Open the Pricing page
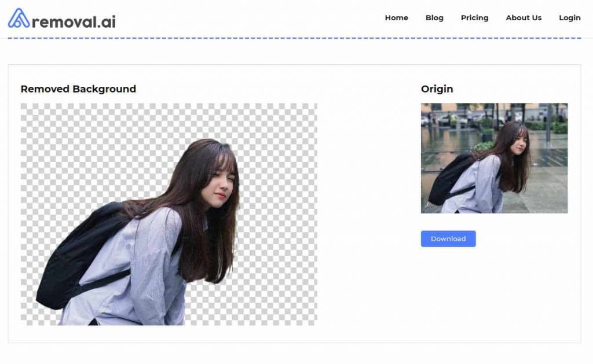Image resolution: width=593 pixels, height=364 pixels. (x=474, y=18)
